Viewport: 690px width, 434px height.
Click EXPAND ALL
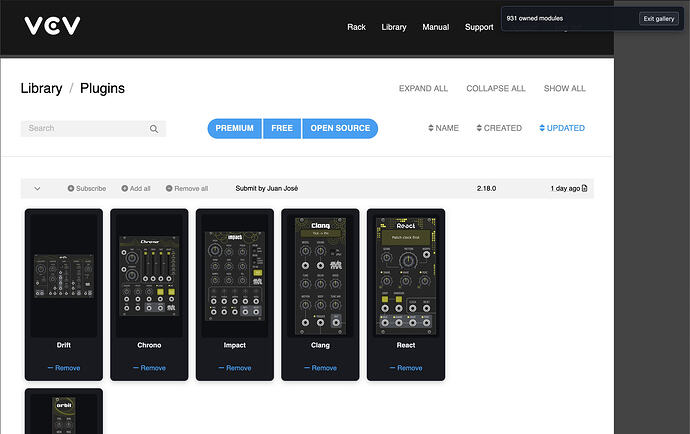pyautogui.click(x=423, y=88)
